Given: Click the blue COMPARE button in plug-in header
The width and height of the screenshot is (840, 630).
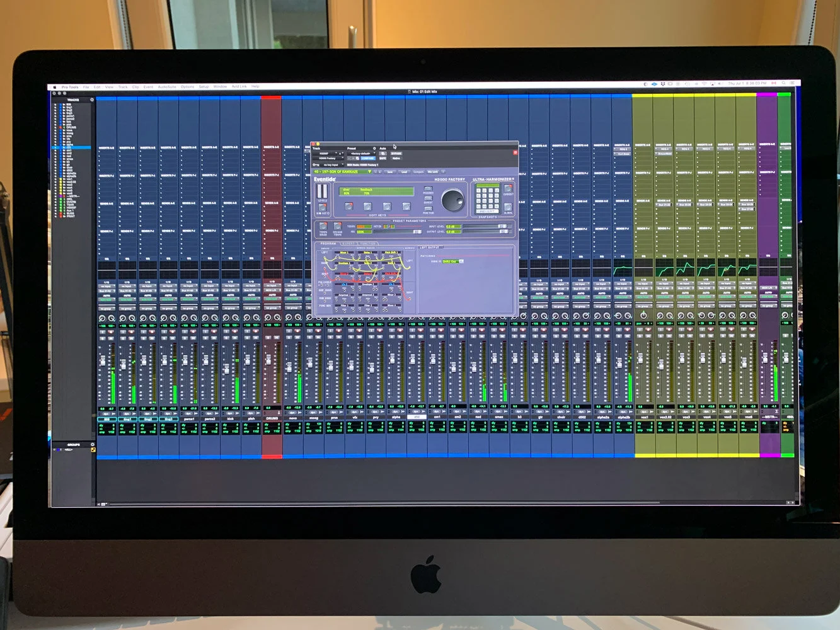Looking at the screenshot, I should coord(368,158).
